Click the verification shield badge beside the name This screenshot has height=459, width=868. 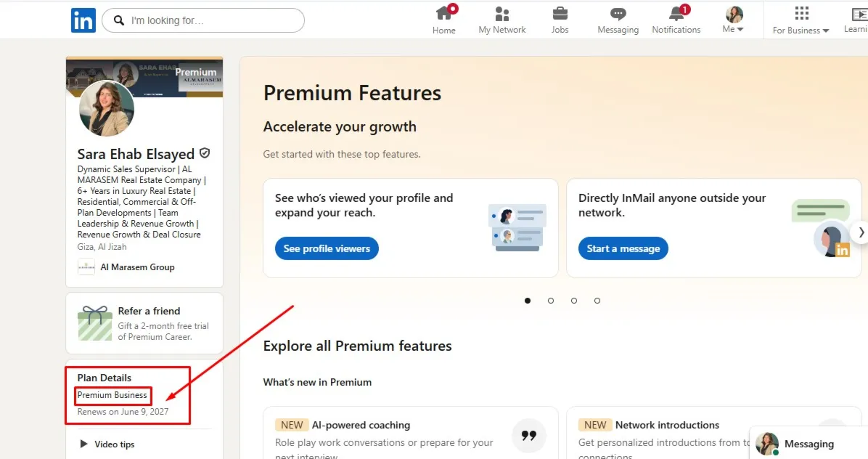pos(205,153)
